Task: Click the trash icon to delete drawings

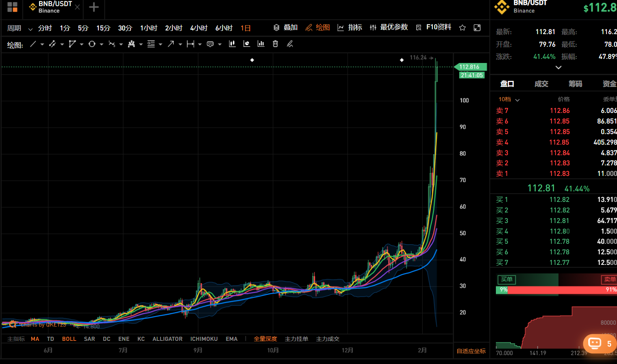Action: 275,44
